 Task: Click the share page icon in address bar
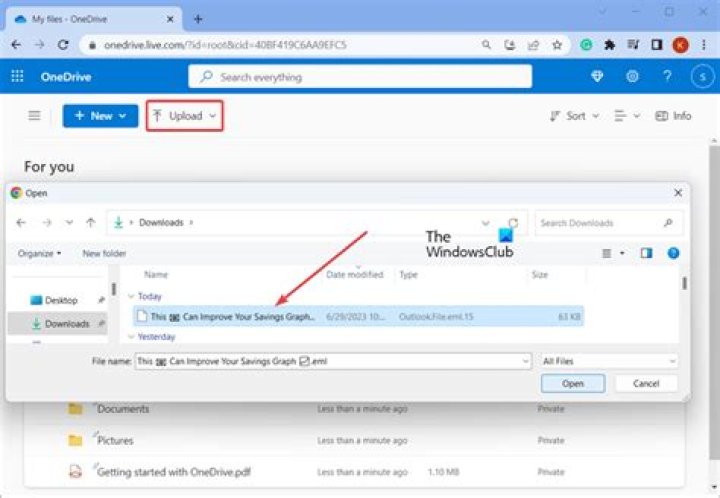click(x=533, y=45)
